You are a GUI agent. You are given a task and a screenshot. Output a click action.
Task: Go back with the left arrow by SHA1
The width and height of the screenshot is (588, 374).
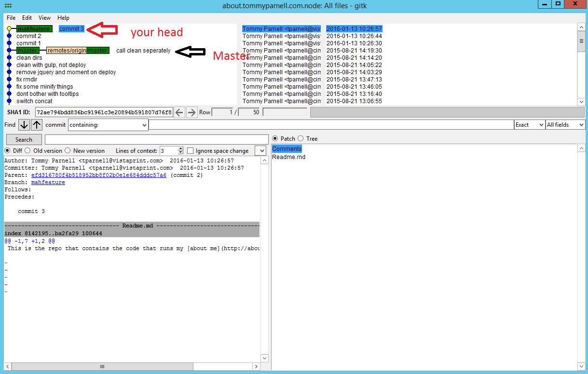pos(179,112)
